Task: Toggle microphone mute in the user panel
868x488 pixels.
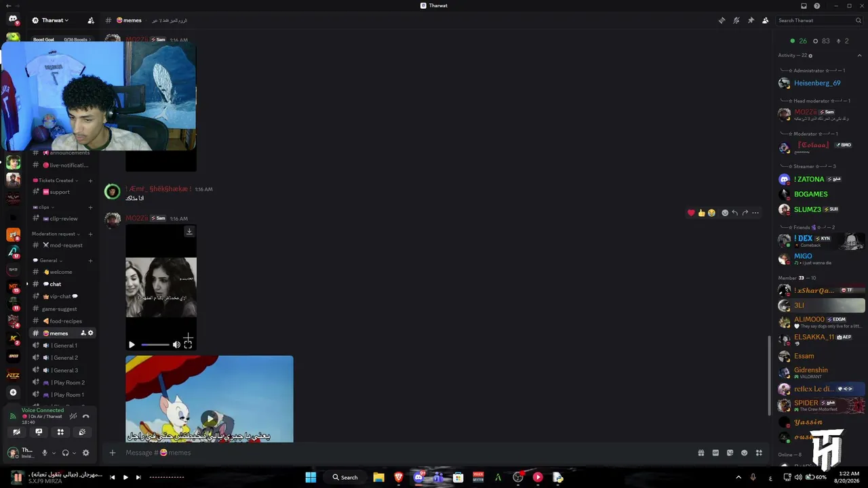Action: click(45, 453)
